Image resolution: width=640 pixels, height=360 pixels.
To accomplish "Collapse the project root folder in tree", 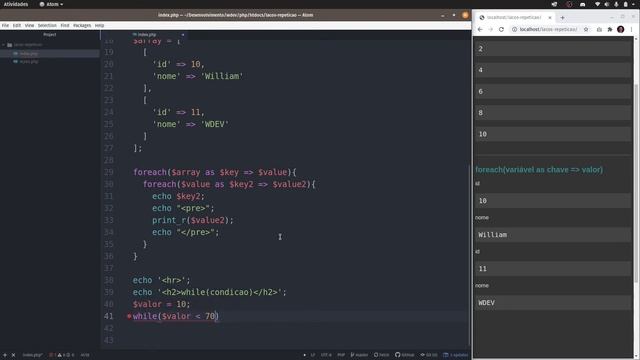I will pos(4,45).
